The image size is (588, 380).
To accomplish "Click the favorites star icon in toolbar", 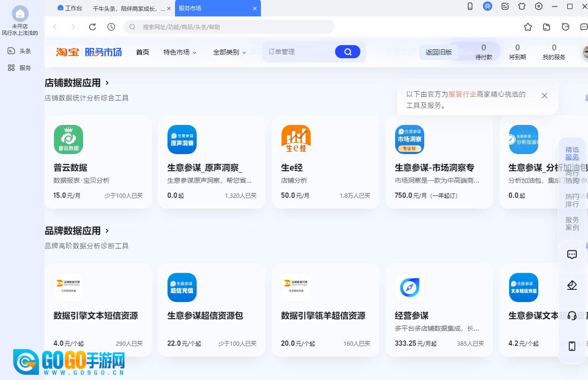I will pos(528,27).
